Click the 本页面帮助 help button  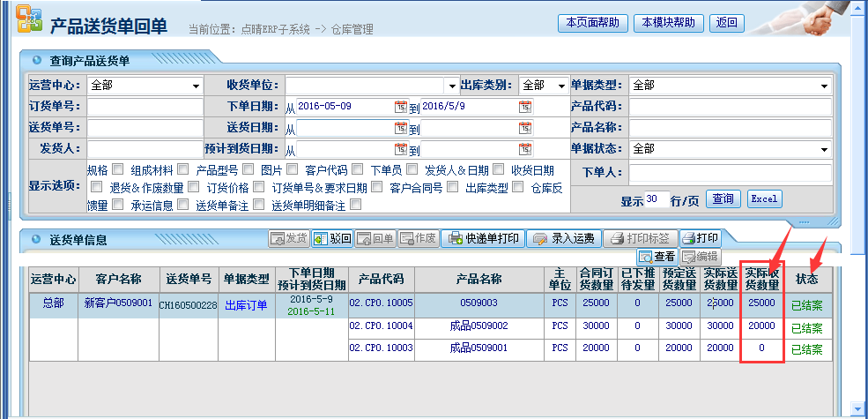coord(592,23)
